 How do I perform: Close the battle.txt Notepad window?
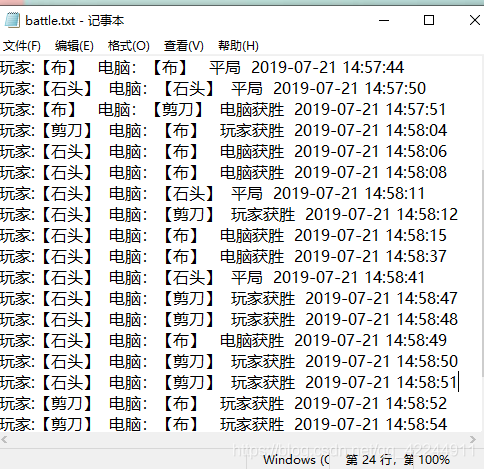coord(475,20)
